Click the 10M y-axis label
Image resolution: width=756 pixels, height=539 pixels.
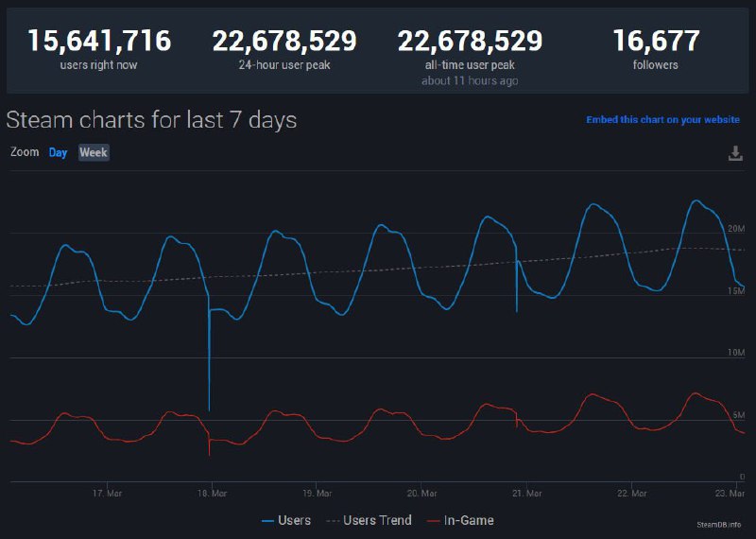point(736,353)
